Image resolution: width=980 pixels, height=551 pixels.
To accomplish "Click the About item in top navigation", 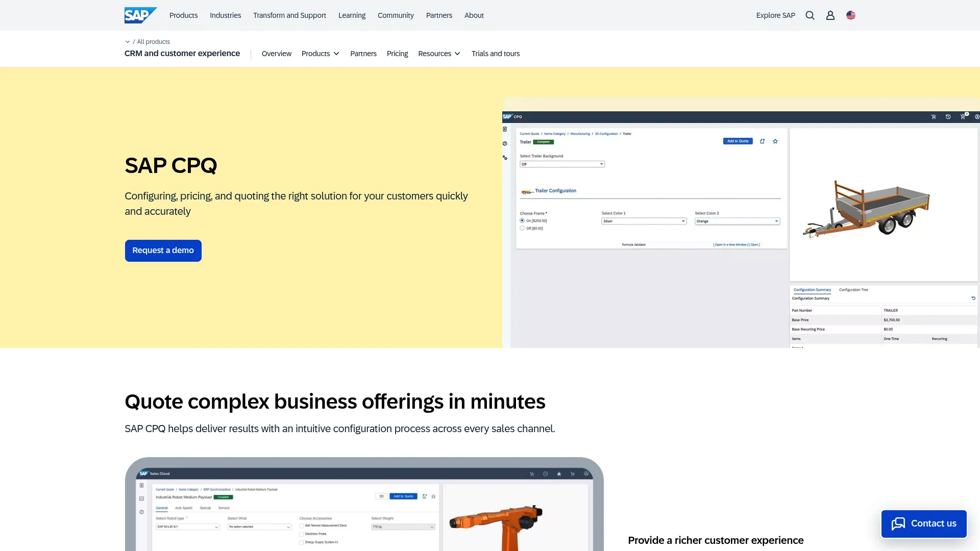I will click(x=474, y=15).
